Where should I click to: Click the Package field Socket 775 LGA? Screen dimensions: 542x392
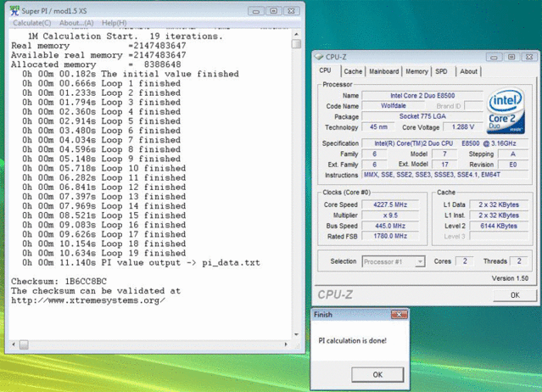click(x=422, y=116)
